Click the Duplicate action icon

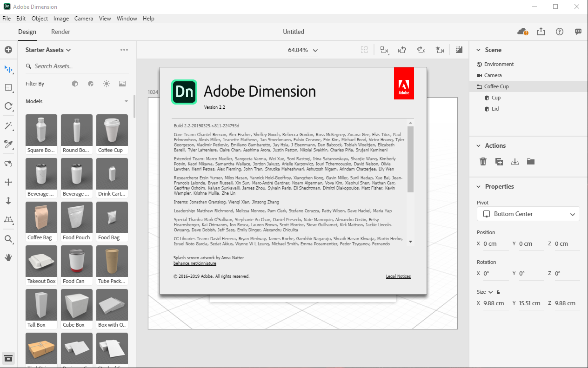pos(499,162)
